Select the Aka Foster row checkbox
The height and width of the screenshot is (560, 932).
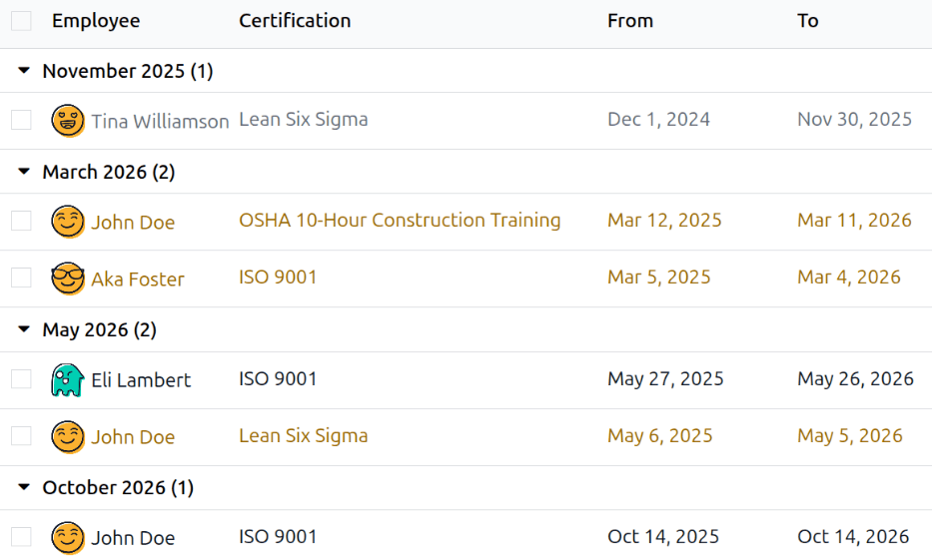click(21, 278)
